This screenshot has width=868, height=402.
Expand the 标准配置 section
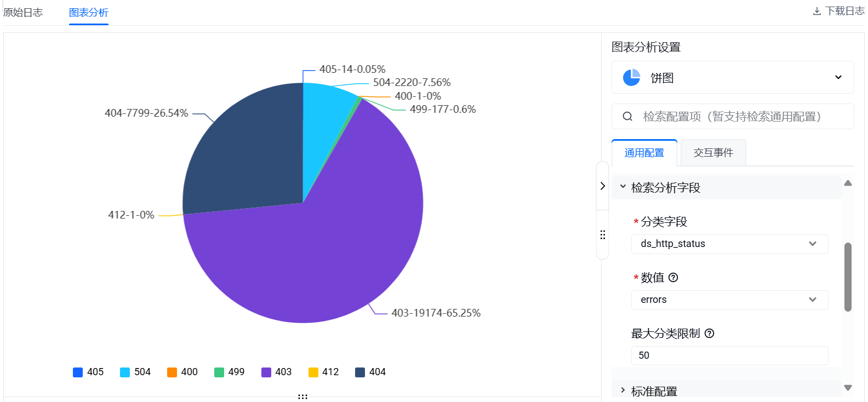pyautogui.click(x=654, y=391)
